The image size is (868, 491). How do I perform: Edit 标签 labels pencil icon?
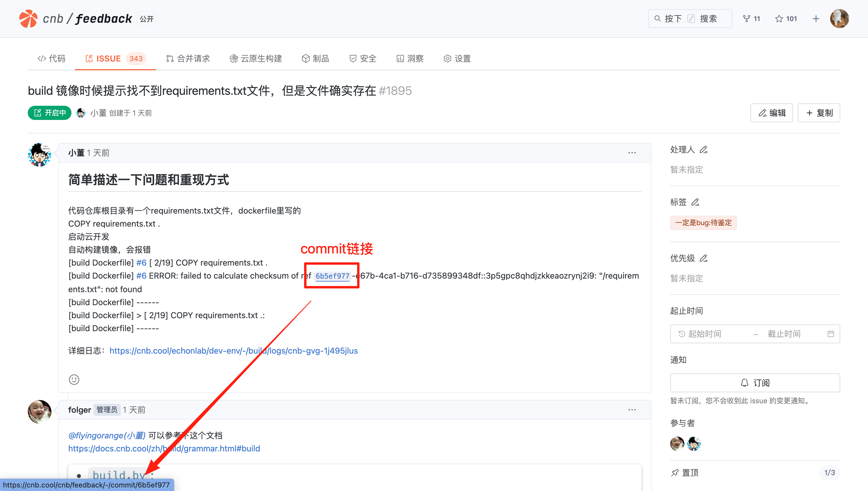(x=696, y=202)
